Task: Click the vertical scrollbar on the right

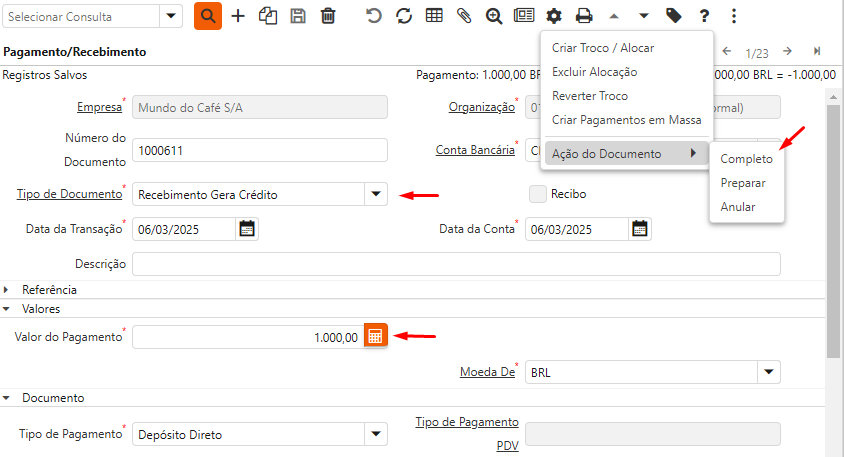Action: click(834, 220)
